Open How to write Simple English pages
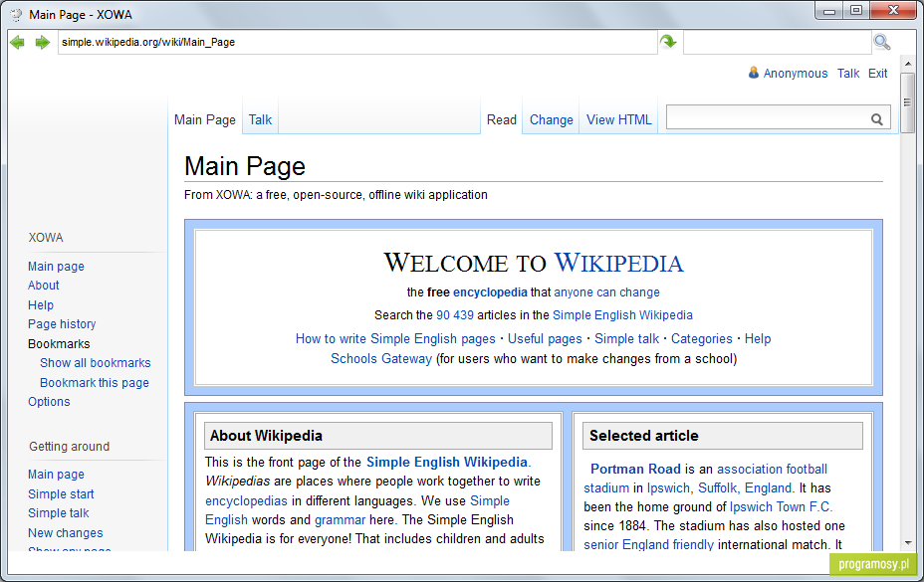This screenshot has width=924, height=582. [x=395, y=338]
